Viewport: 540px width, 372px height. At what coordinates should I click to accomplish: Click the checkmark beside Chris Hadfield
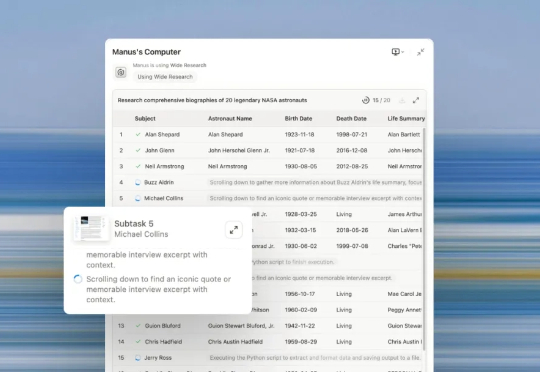coord(138,342)
